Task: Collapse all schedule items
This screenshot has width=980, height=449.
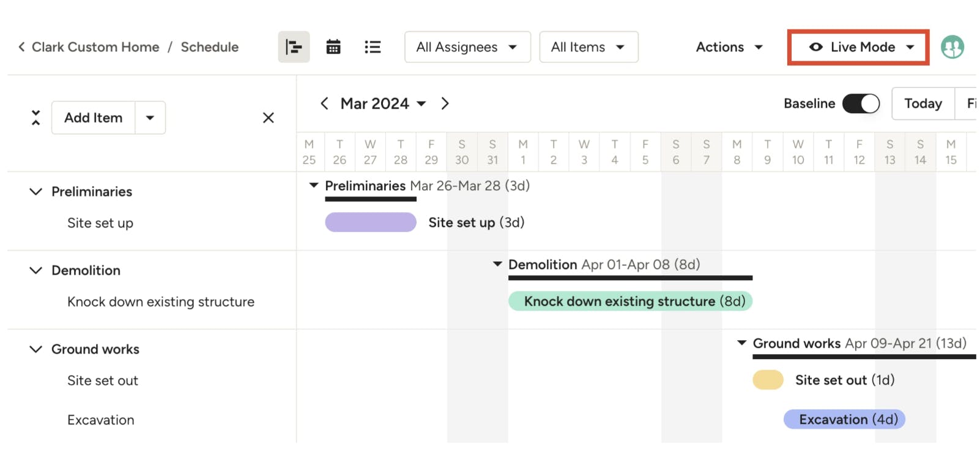Action: tap(36, 117)
